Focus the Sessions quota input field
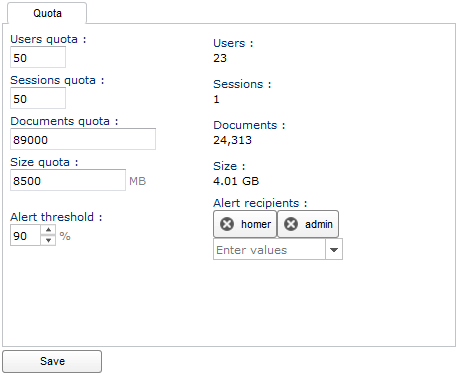The image size is (459, 376). (x=38, y=98)
